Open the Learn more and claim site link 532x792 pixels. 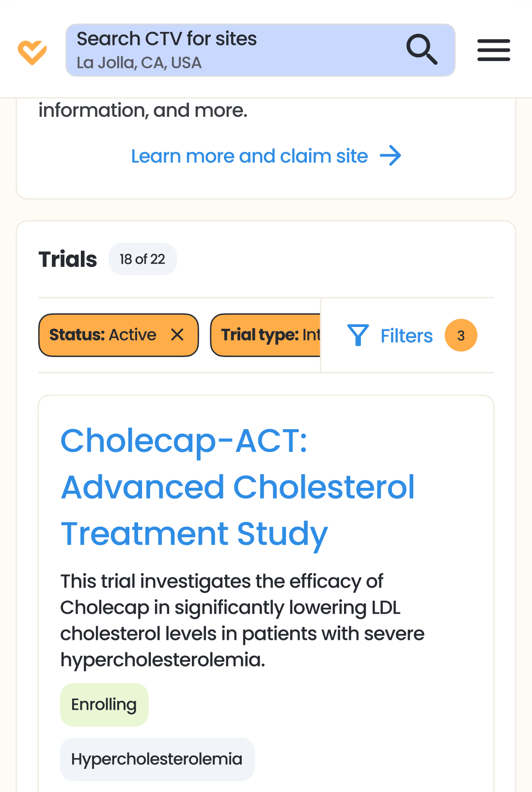[x=249, y=156]
